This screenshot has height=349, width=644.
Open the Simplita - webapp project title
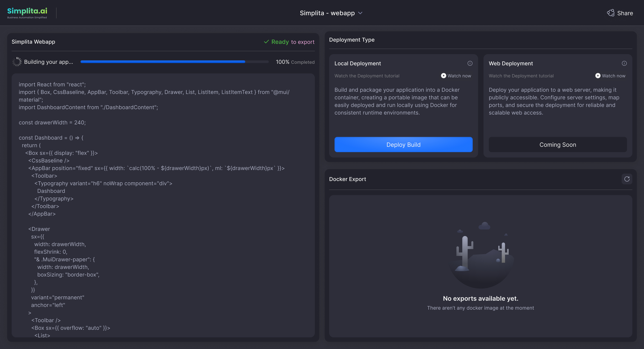tap(327, 13)
